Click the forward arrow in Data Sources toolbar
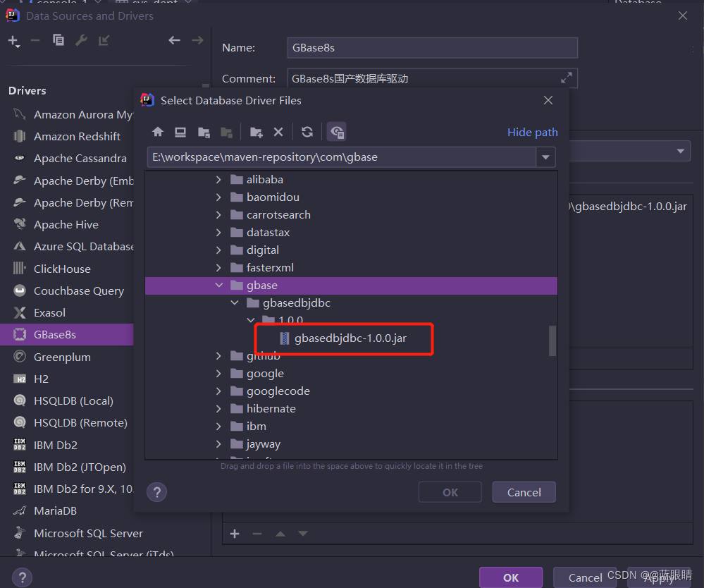The width and height of the screenshot is (704, 588). tap(197, 40)
